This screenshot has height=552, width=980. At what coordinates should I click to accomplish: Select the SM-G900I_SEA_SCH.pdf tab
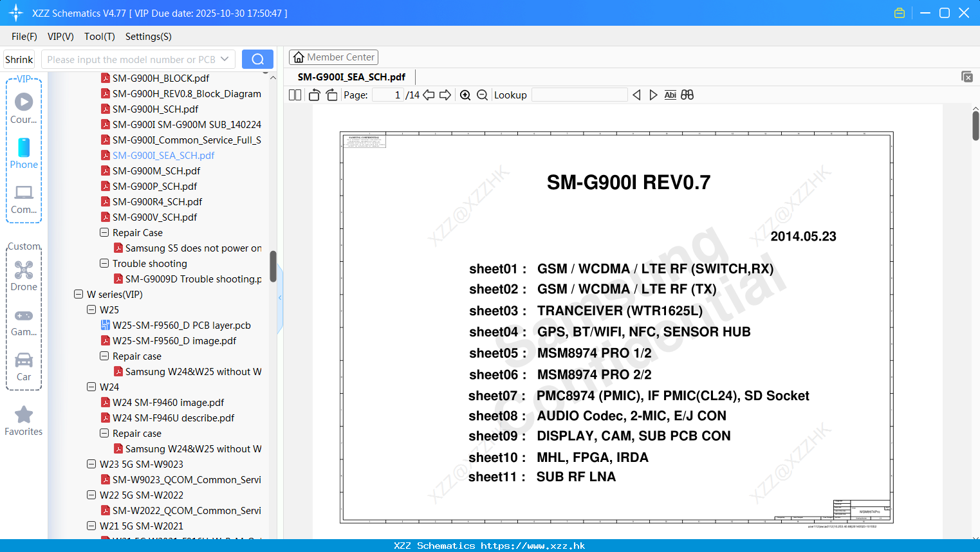point(351,77)
